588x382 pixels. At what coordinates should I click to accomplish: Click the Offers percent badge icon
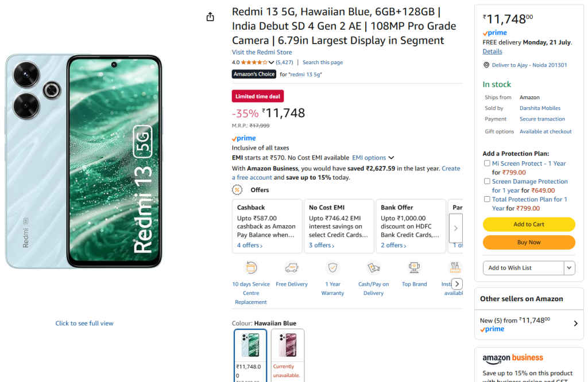pos(237,190)
